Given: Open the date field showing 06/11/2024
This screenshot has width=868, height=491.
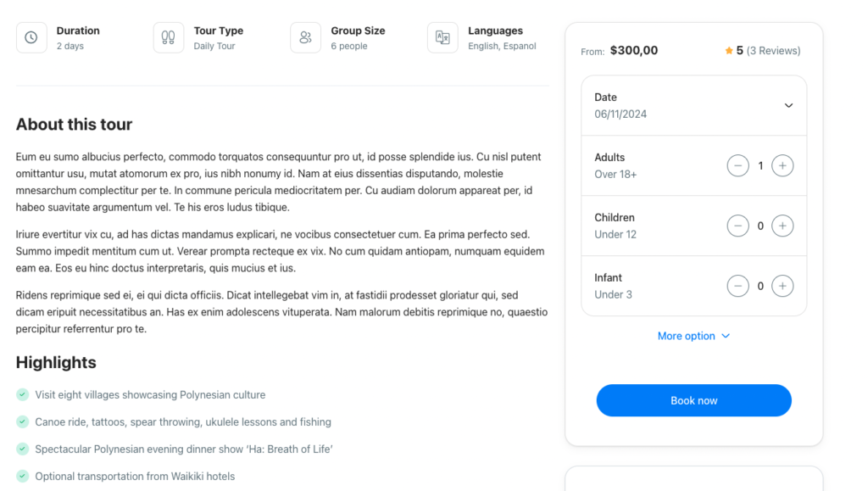Looking at the screenshot, I should 620,114.
